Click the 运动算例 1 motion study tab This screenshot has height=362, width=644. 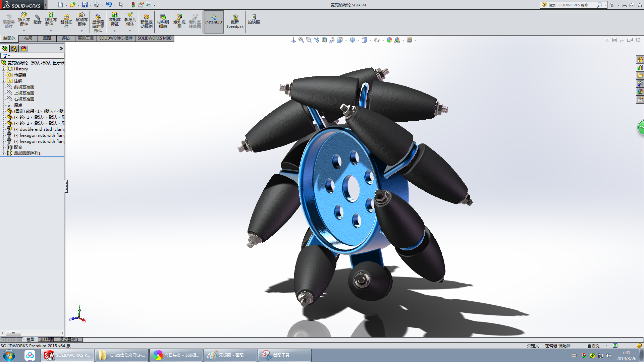(x=69, y=340)
